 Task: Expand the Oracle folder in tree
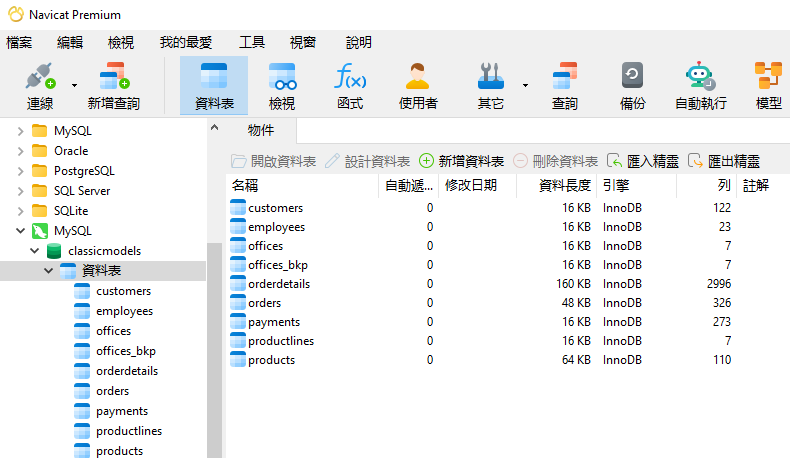point(20,151)
